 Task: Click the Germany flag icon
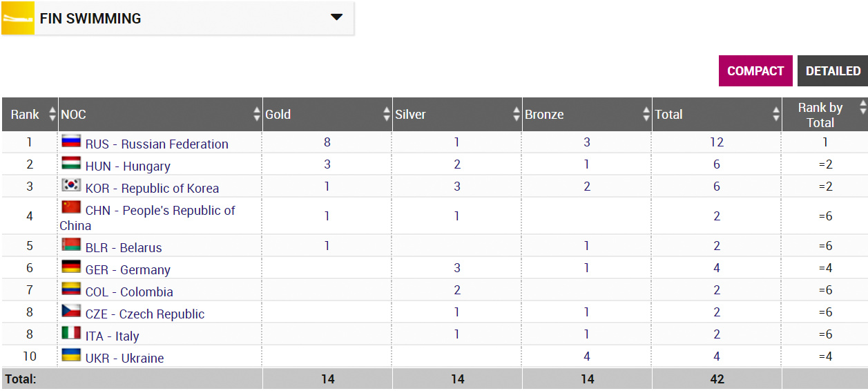pos(71,267)
